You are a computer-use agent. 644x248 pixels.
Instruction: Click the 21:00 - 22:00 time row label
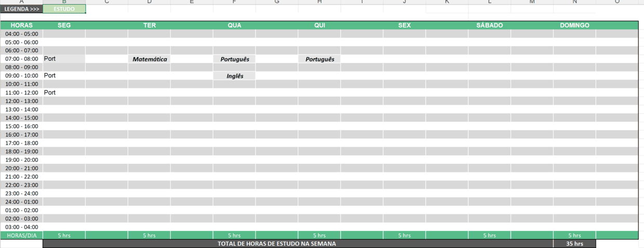pos(22,176)
